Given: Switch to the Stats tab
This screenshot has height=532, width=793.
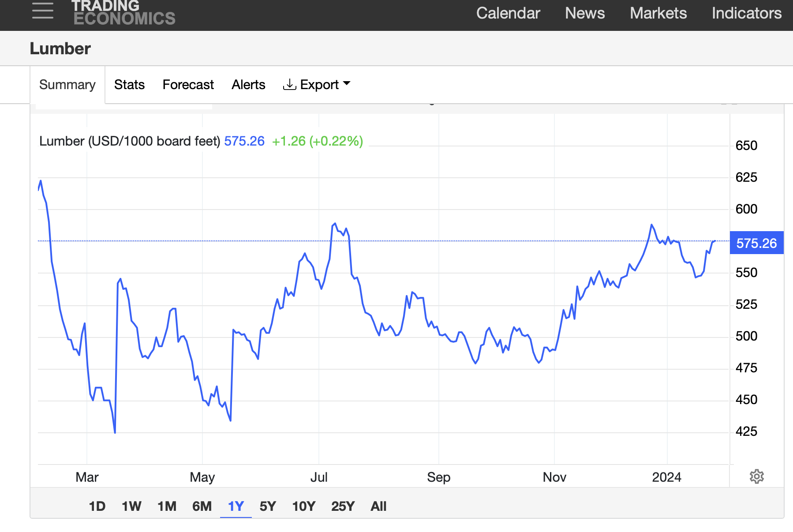Looking at the screenshot, I should pyautogui.click(x=129, y=85).
